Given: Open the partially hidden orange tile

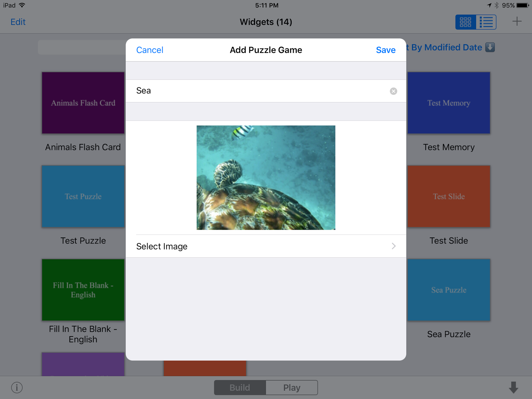Looking at the screenshot, I should [205, 368].
